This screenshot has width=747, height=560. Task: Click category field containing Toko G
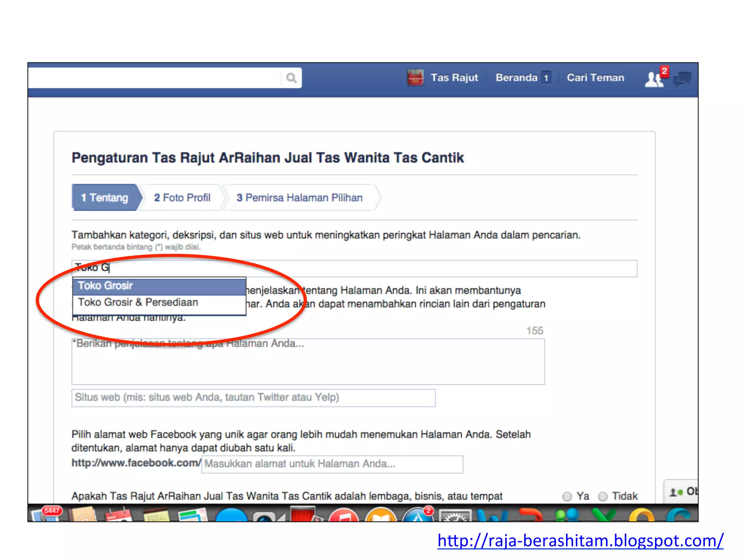[x=354, y=268]
